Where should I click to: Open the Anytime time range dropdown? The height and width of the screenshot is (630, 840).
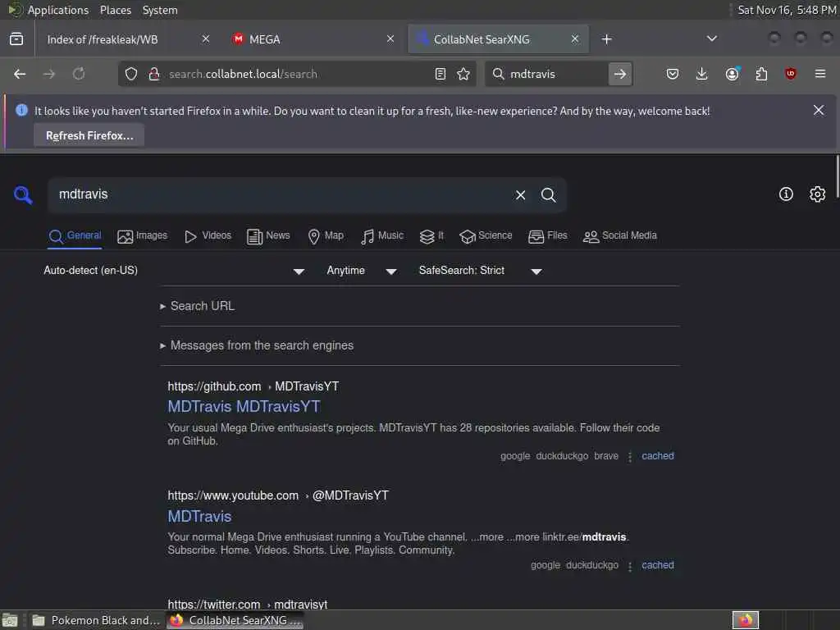[x=362, y=271]
